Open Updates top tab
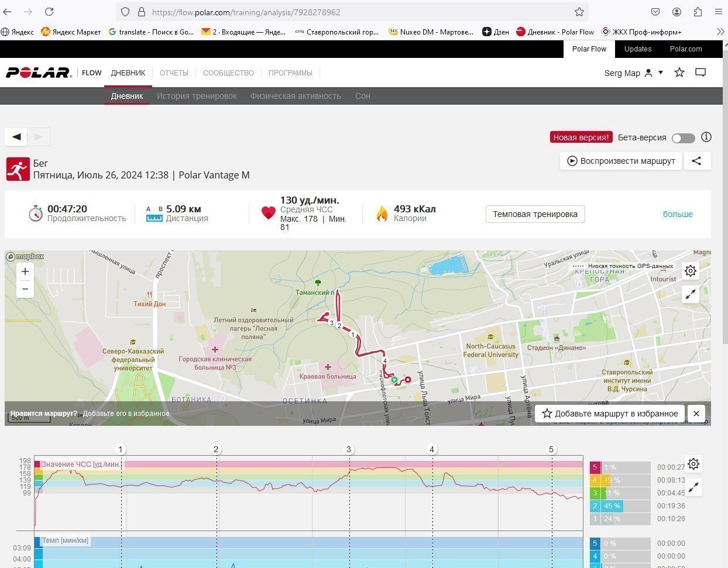This screenshot has width=728, height=568. [x=638, y=49]
